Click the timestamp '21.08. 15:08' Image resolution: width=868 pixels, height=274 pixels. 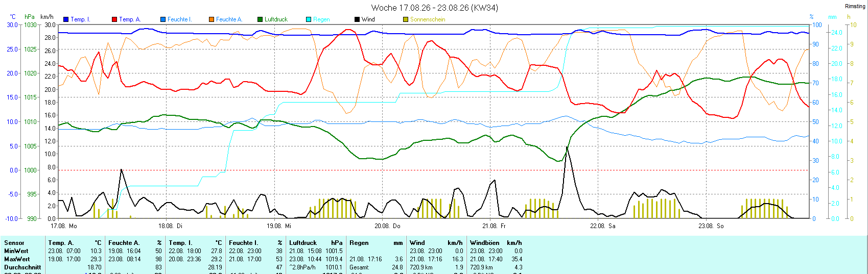(x=306, y=251)
